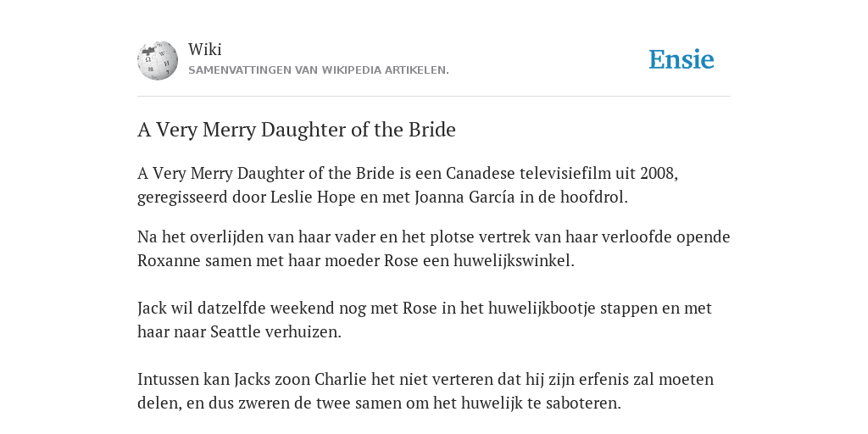Click the Samenvattingen van Wikipedia artikelen subtitle
Image resolution: width=868 pixels, height=434 pixels.
click(x=319, y=70)
